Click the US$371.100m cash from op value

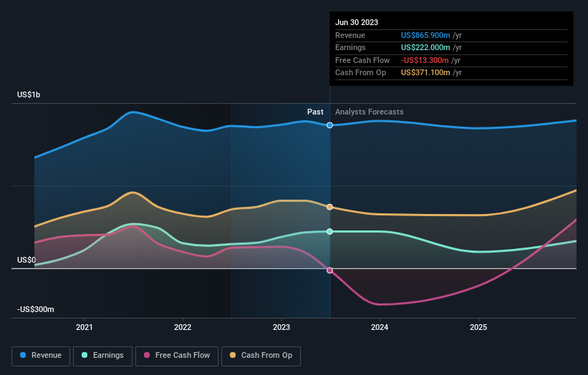(425, 73)
